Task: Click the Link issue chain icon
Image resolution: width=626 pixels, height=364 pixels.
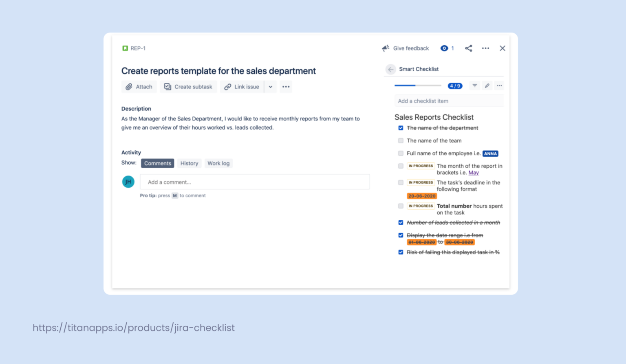Action: coord(227,86)
